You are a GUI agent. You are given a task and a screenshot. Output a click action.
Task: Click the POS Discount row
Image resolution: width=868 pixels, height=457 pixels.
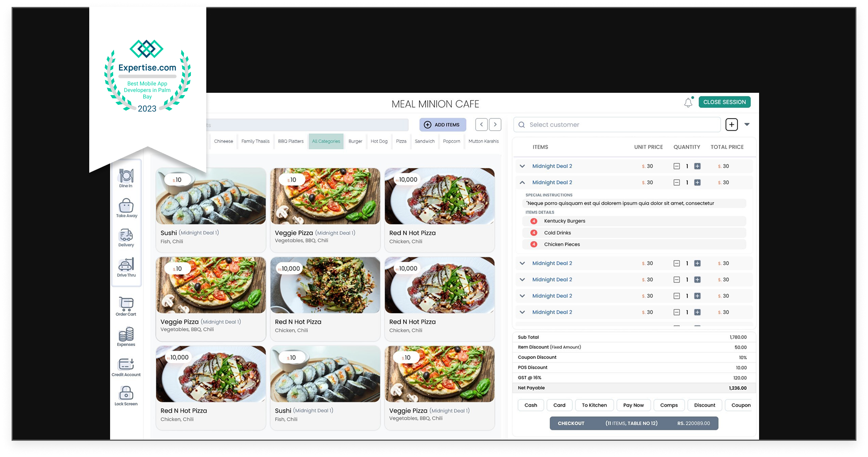coord(634,368)
